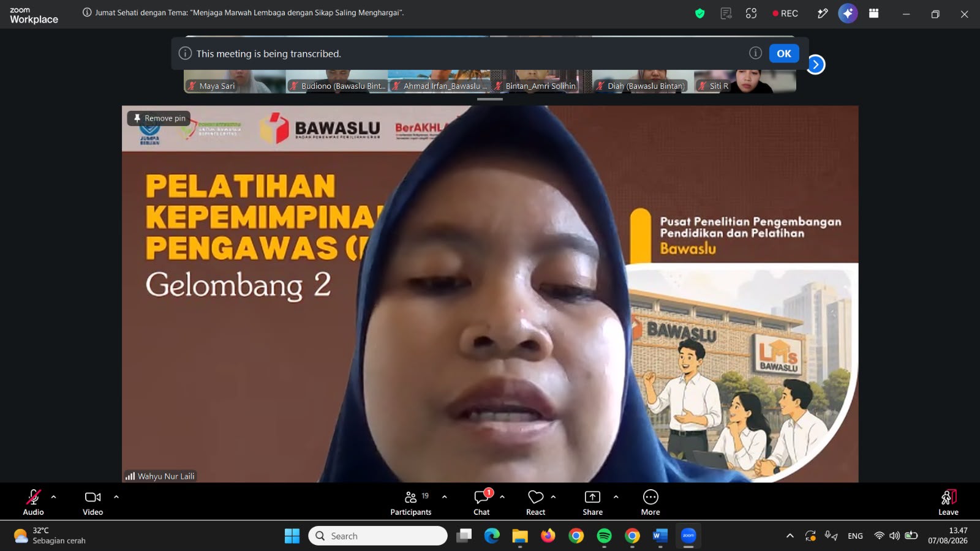Click info icon next to OK button
980x551 pixels.
756,53
